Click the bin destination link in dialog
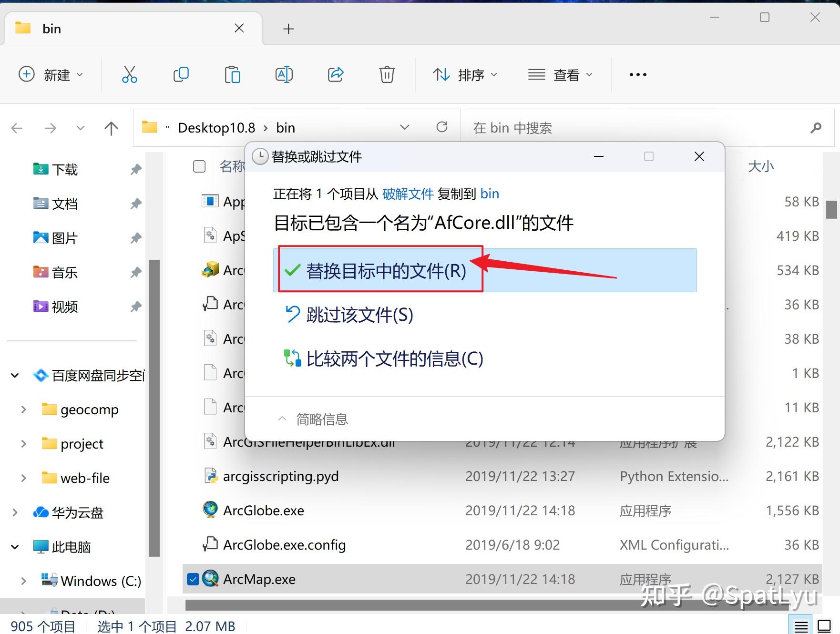 click(490, 194)
